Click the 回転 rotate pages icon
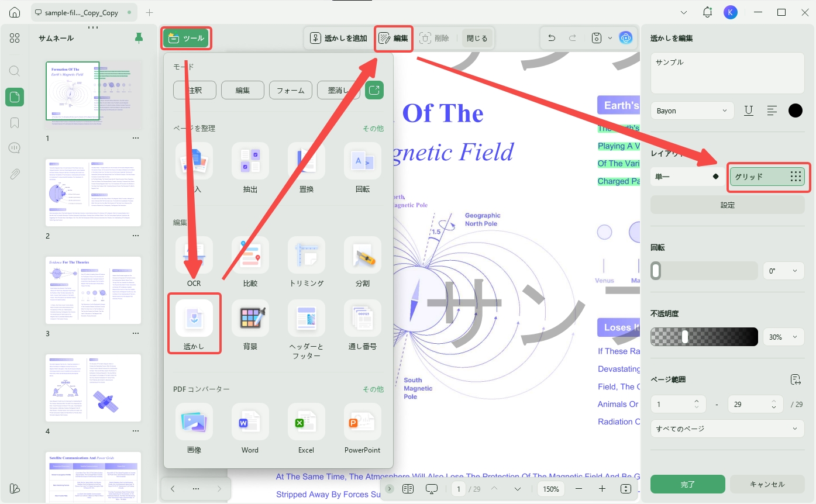The image size is (816, 504). coord(363,161)
